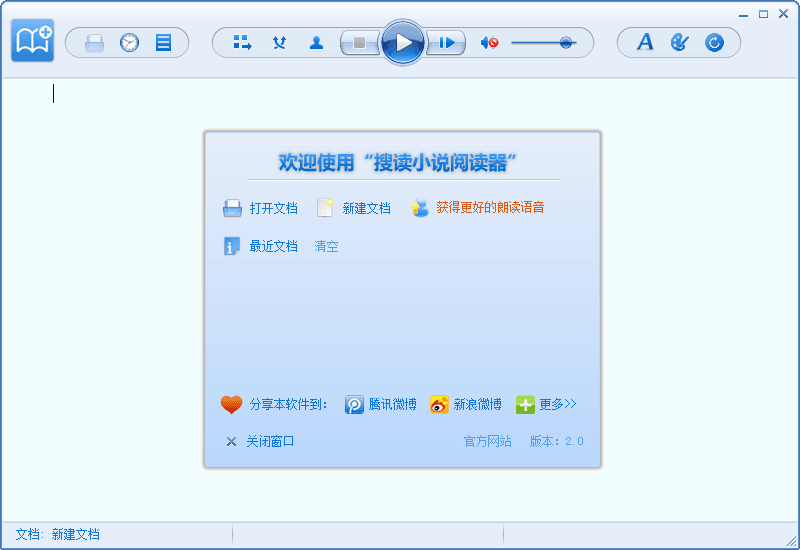Click the new document page icon
The image size is (800, 550).
[325, 208]
